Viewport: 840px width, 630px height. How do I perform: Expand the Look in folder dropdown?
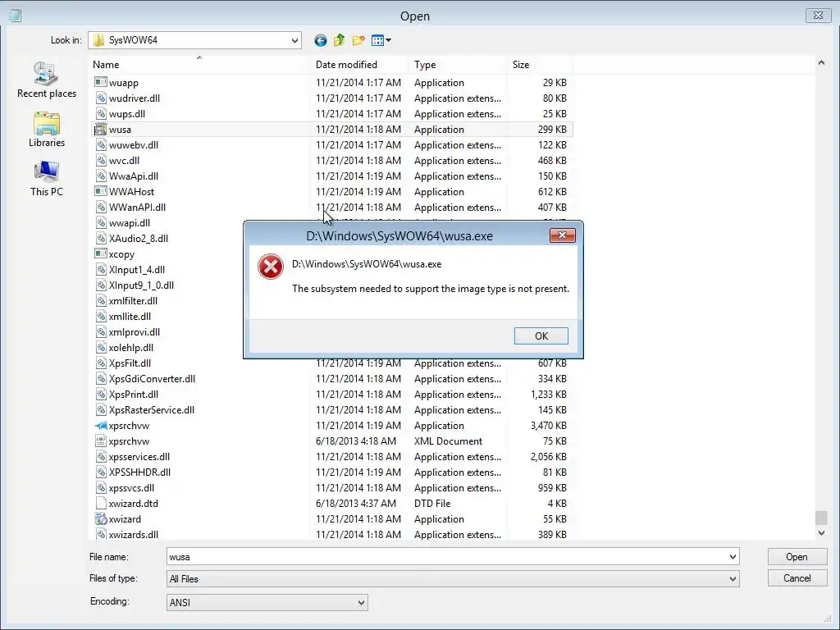click(294, 40)
